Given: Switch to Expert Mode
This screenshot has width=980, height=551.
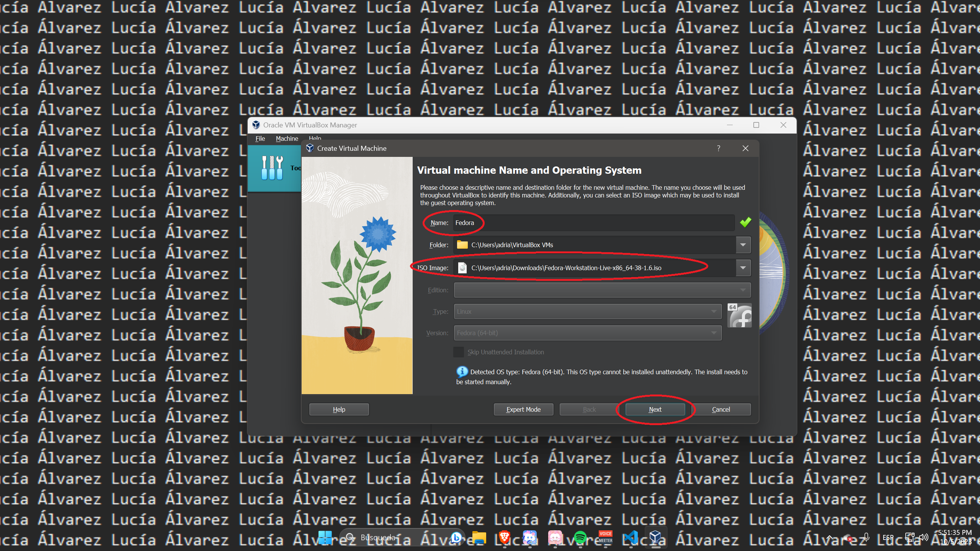Looking at the screenshot, I should tap(523, 409).
